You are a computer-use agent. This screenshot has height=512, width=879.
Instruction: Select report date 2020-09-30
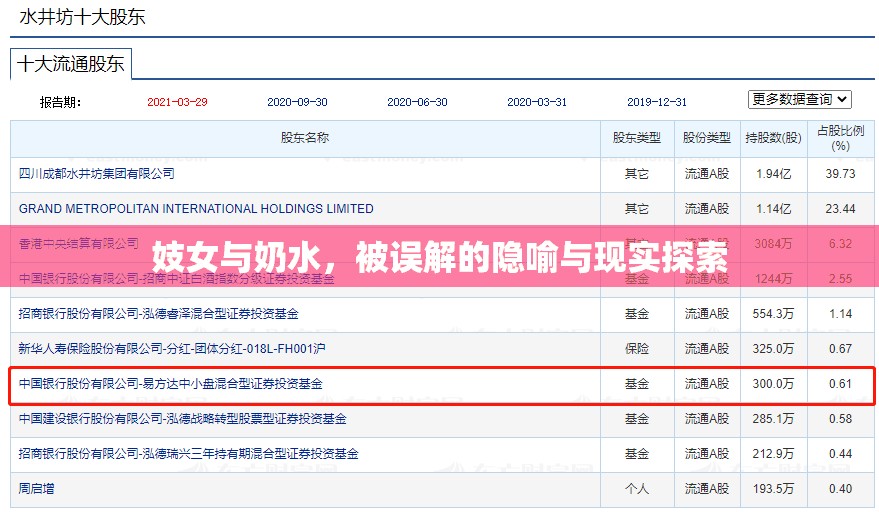[x=297, y=102]
